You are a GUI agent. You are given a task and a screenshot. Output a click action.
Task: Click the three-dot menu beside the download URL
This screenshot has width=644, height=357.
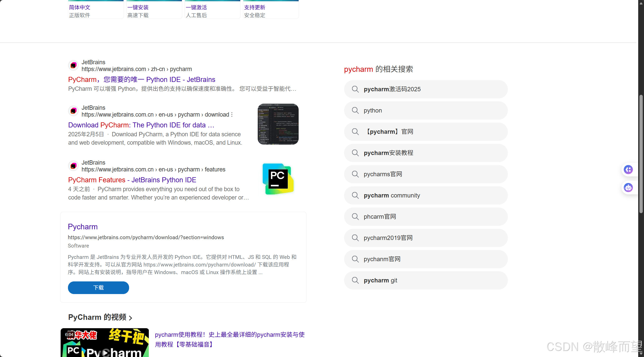click(232, 115)
